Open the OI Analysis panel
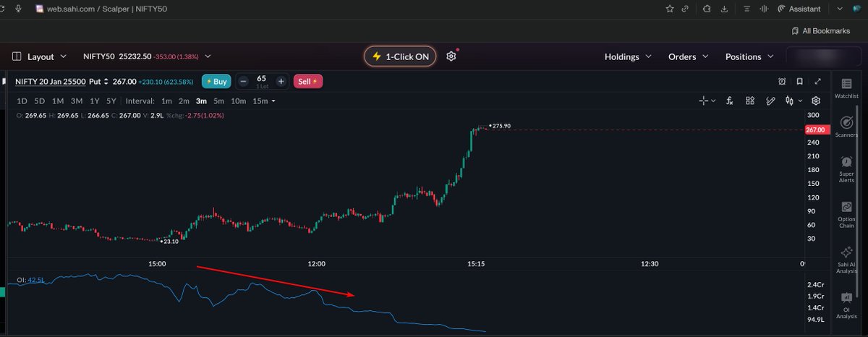This screenshot has width=868, height=337. coord(846,305)
